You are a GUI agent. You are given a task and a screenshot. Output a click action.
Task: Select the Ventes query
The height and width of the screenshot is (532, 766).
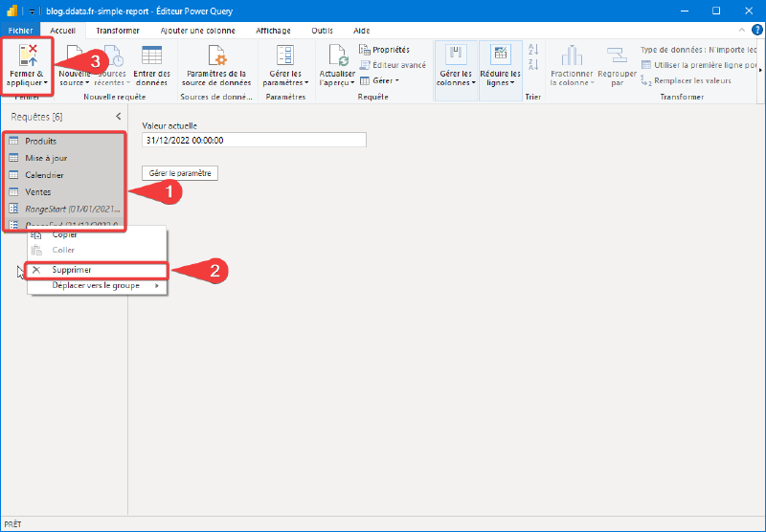(64, 191)
